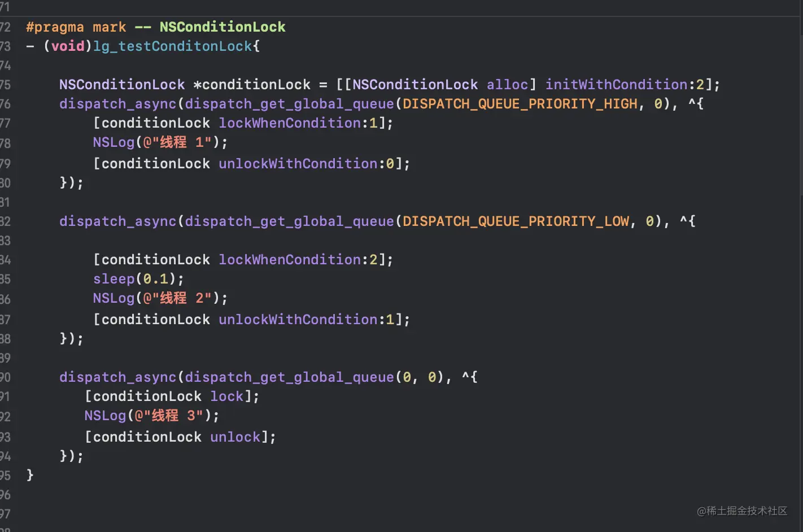Click the NSLog "线程 3" line
803x532 pixels.
click(152, 416)
